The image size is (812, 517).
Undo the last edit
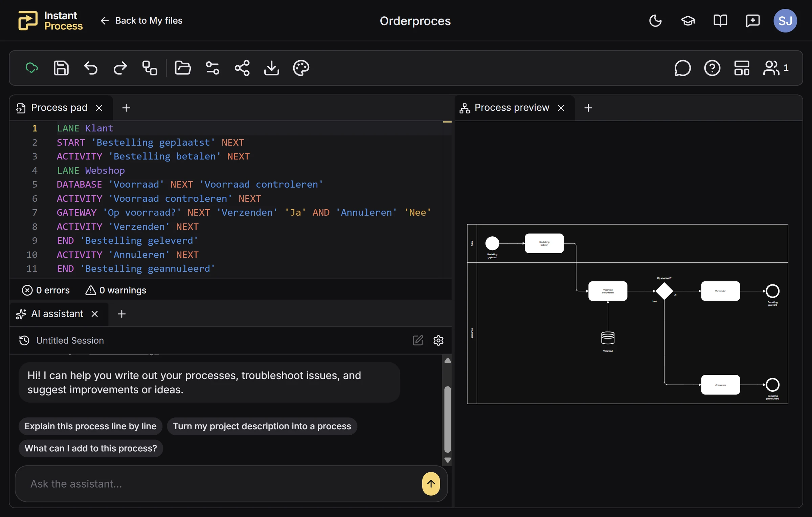[x=91, y=68]
